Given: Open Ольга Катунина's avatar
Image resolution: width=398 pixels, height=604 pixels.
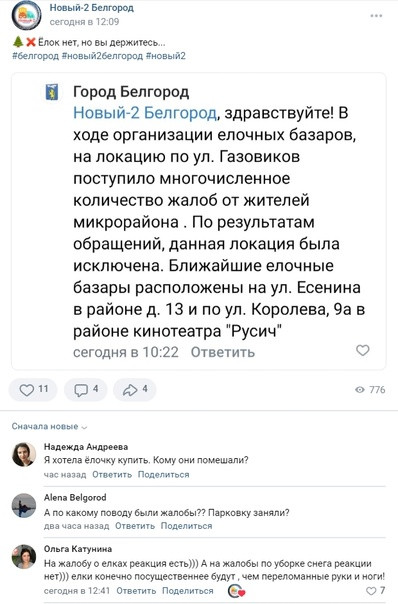Looking at the screenshot, I should point(24,557).
